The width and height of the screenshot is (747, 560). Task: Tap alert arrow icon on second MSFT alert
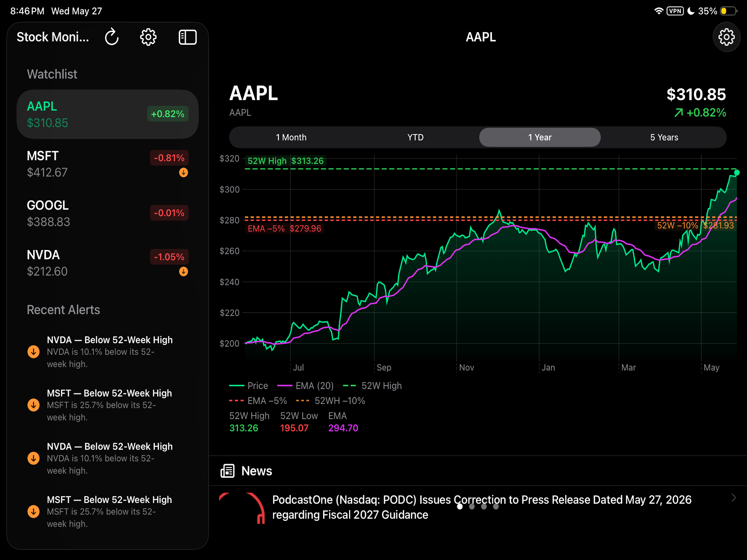click(x=33, y=511)
